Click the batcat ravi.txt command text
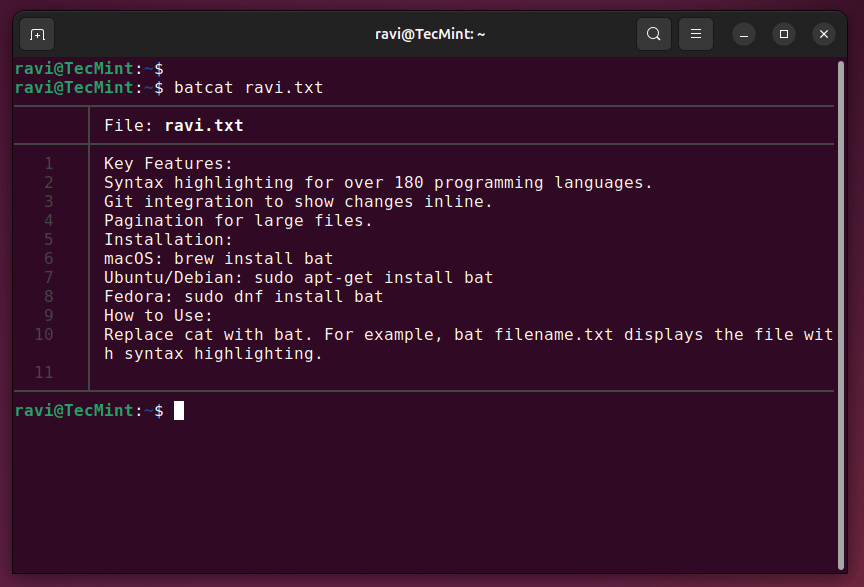Viewport: 864px width, 587px height. pos(249,88)
